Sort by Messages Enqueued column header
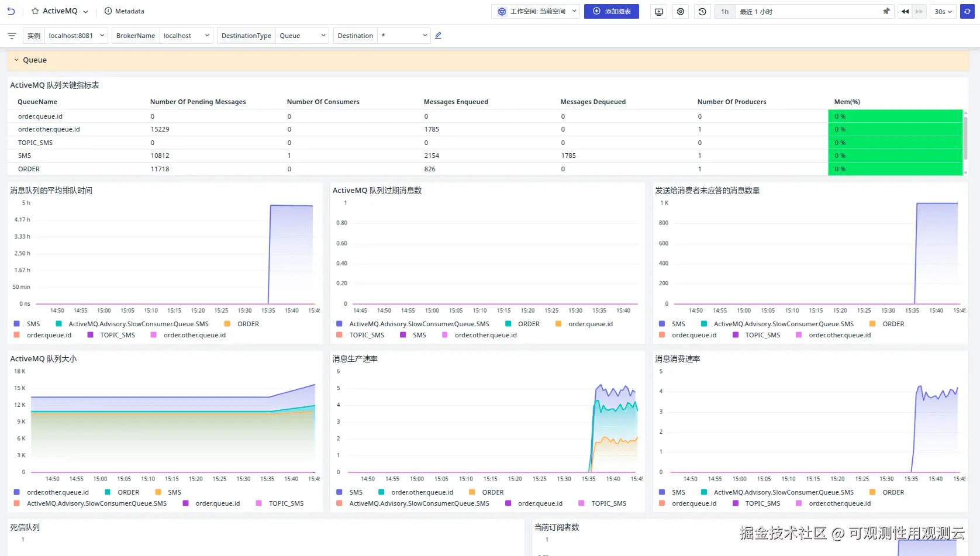The image size is (980, 556). click(456, 102)
